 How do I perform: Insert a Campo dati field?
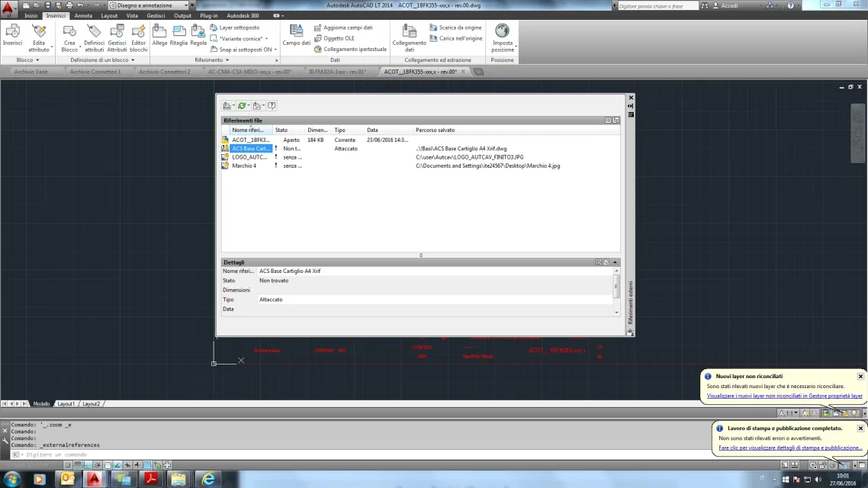pyautogui.click(x=296, y=35)
